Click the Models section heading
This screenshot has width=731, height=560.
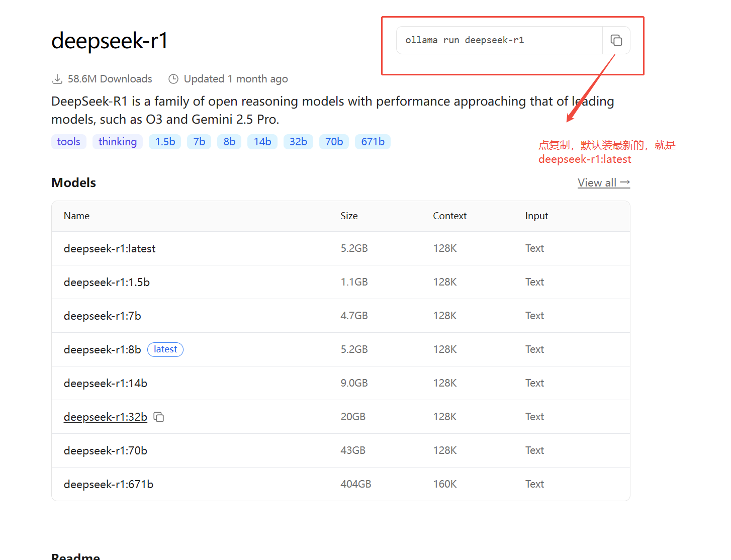(73, 182)
